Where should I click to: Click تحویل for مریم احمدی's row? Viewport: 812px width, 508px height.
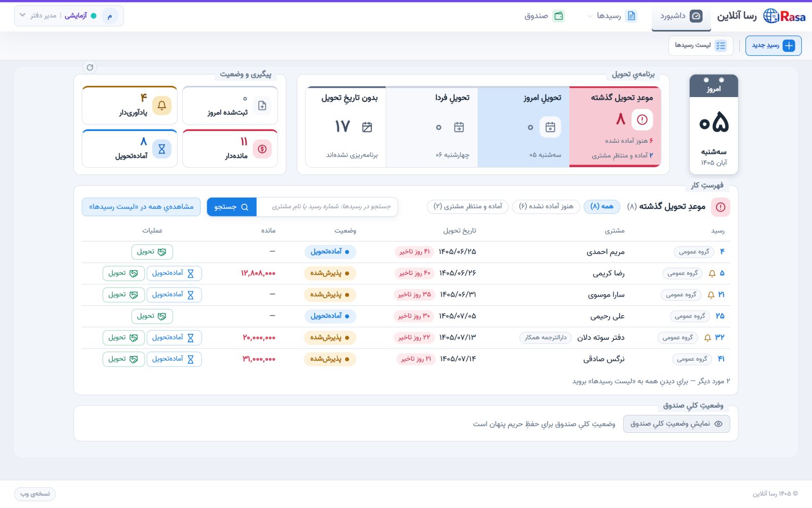tap(152, 252)
